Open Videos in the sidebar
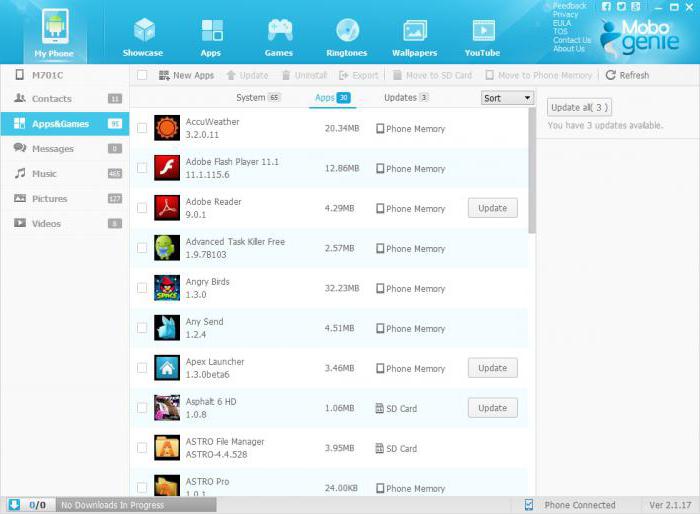 point(65,223)
